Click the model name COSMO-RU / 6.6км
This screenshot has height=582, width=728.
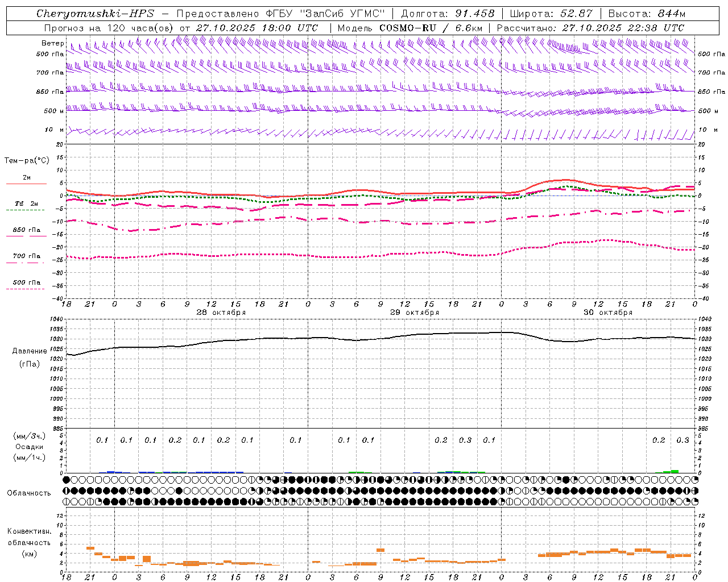tap(431, 28)
